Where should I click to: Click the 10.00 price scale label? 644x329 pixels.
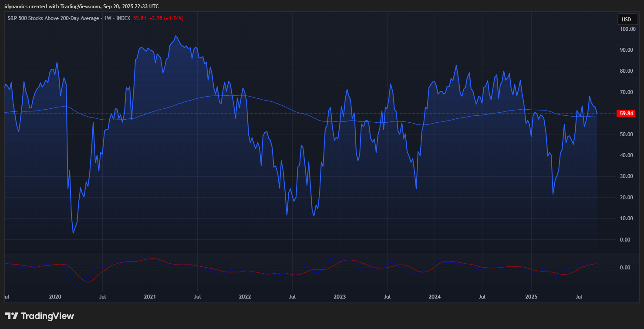(x=626, y=218)
